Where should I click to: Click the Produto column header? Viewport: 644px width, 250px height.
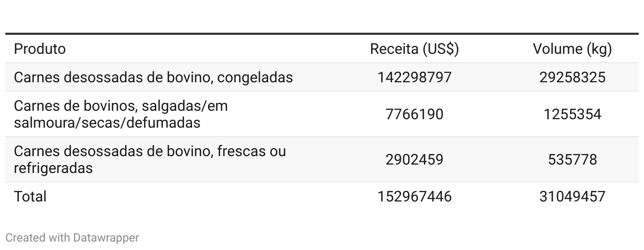point(40,49)
